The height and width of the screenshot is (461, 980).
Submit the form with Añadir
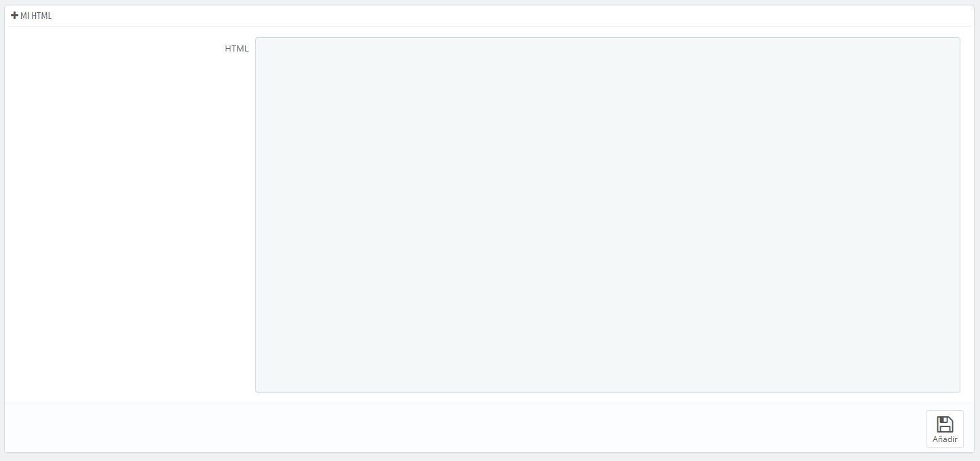[x=945, y=429]
